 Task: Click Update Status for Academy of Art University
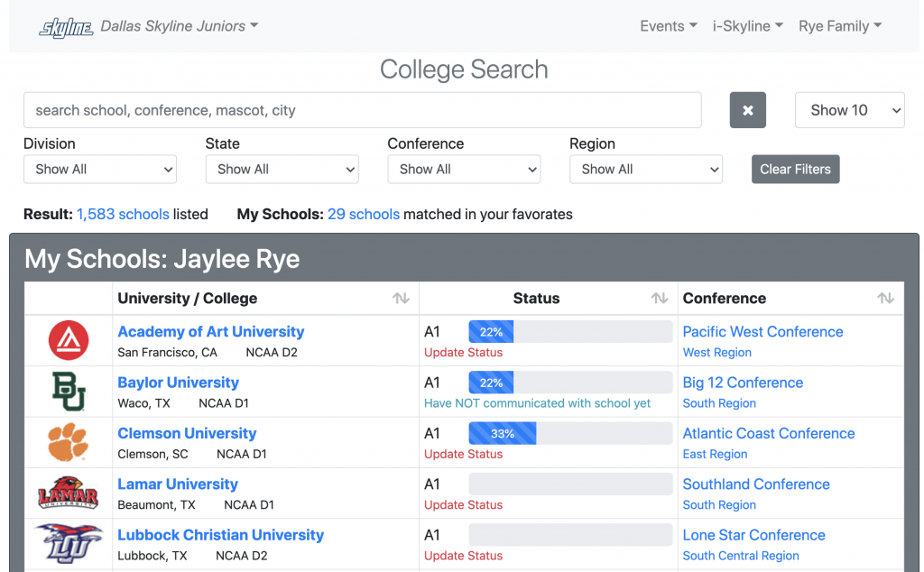click(x=464, y=352)
